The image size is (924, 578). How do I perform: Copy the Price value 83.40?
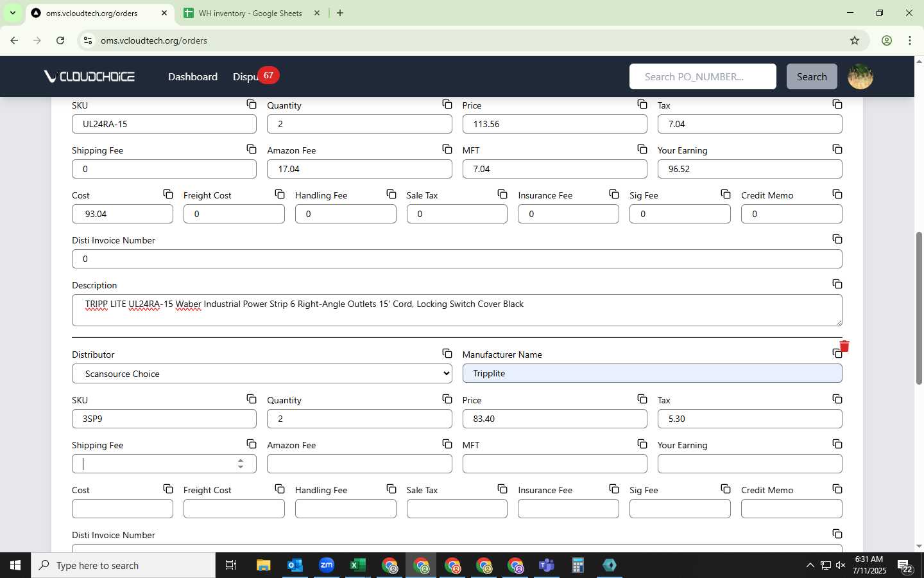(x=642, y=399)
